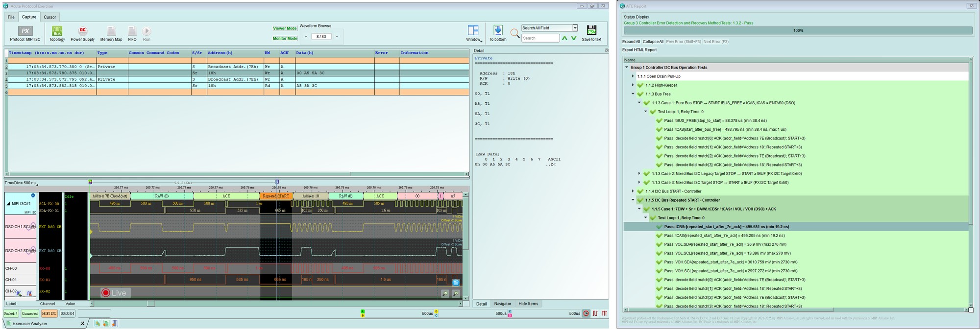The height and width of the screenshot is (331, 980).
Task: Click the clock time-mode icon in status bar
Action: [x=586, y=313]
